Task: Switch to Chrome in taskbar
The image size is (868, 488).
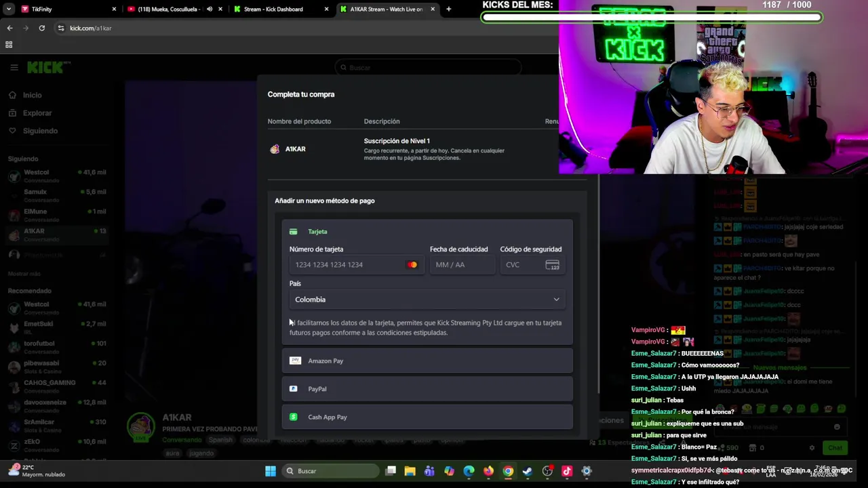Action: pyautogui.click(x=508, y=471)
